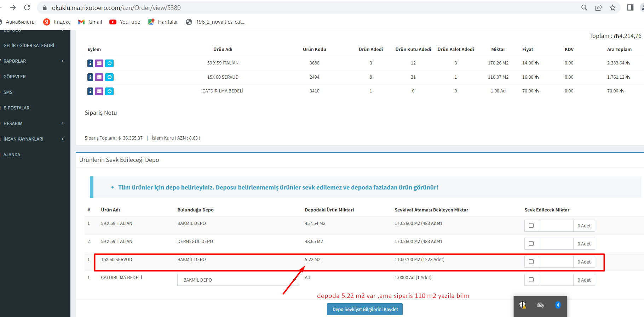Bookmark this page with the star icon
The width and height of the screenshot is (644, 317).
[x=613, y=8]
